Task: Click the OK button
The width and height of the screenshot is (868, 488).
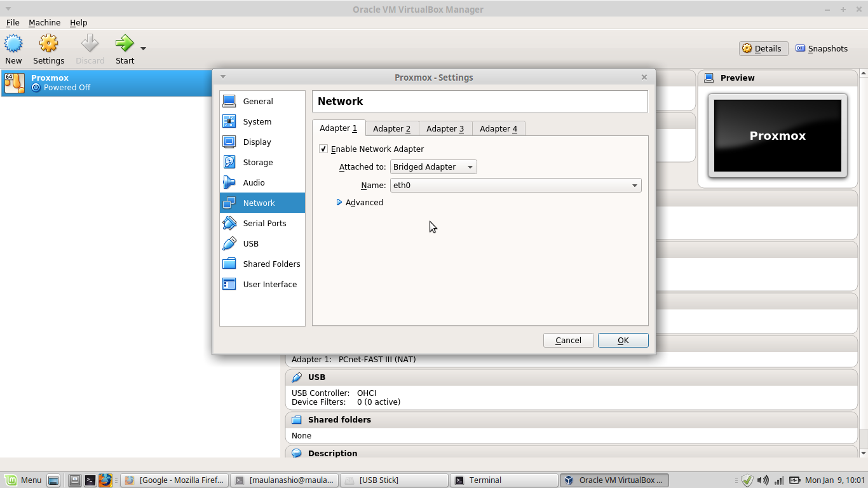Action: point(622,340)
